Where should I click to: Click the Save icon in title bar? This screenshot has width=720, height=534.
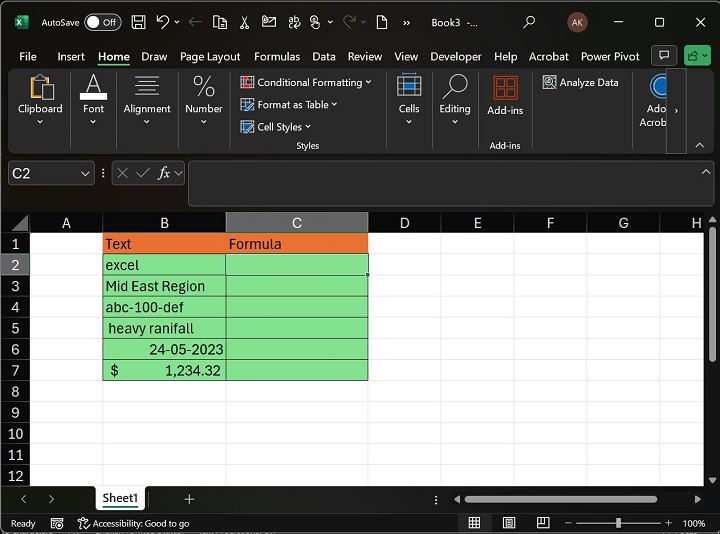138,22
